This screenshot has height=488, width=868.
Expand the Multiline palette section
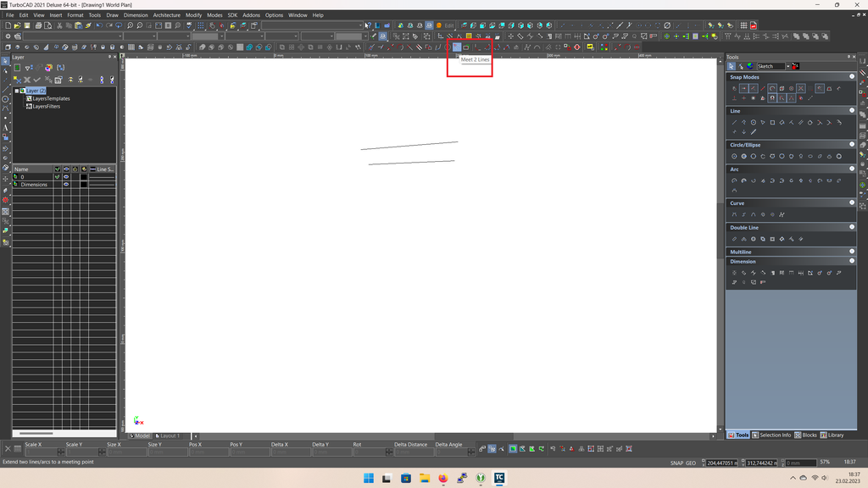pos(852,252)
